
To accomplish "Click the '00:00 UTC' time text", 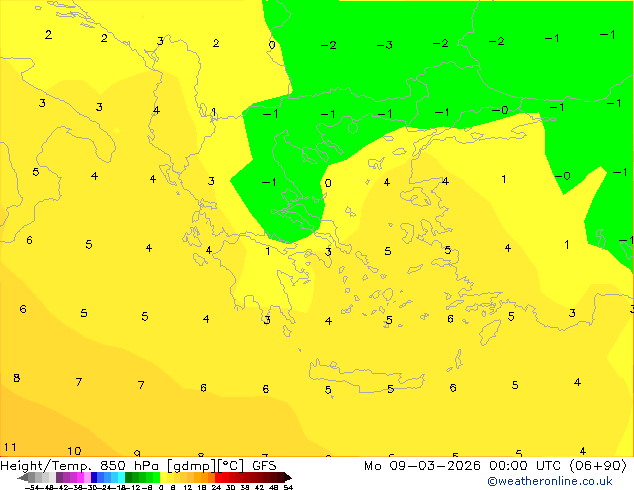I will coord(525,466).
